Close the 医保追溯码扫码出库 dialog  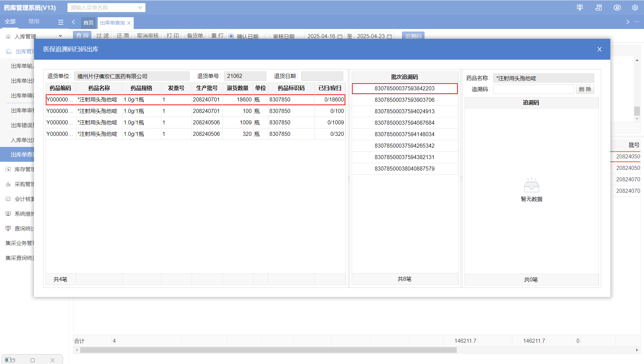click(x=600, y=49)
